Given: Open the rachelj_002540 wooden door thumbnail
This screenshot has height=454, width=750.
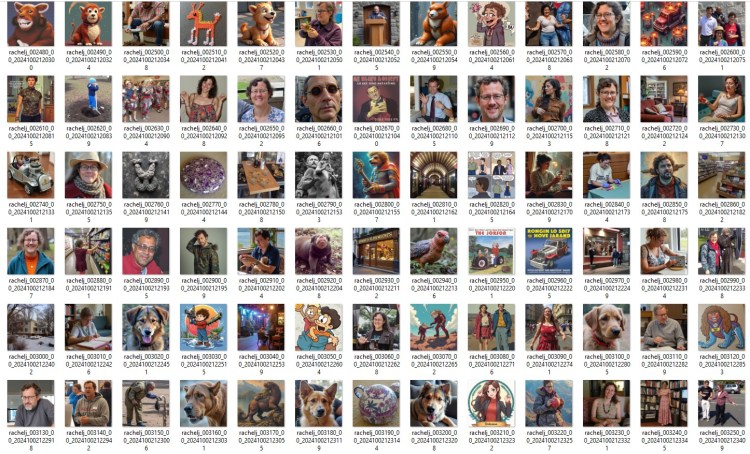Looking at the screenshot, I should (376, 24).
